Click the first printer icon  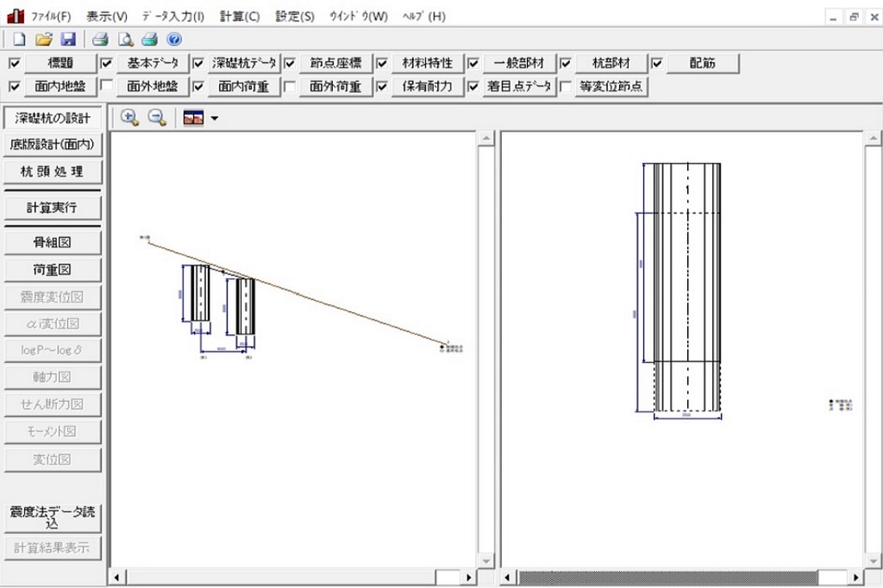point(100,40)
